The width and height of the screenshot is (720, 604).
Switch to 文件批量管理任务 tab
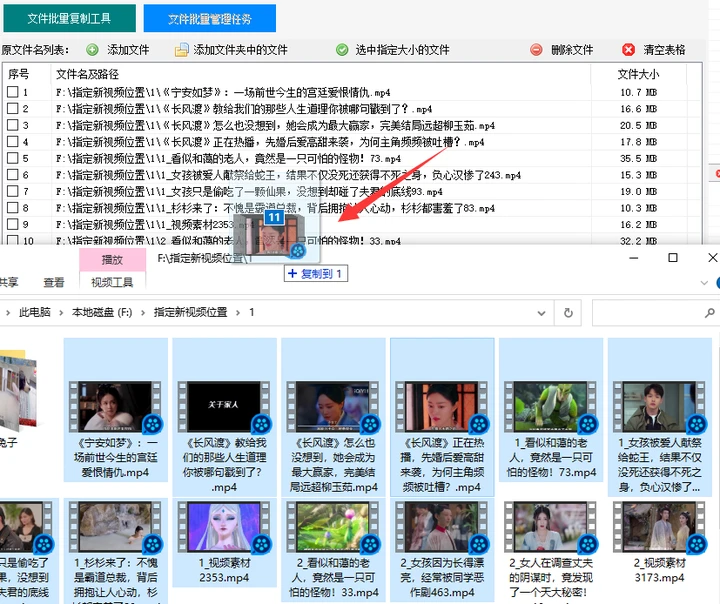(x=210, y=18)
